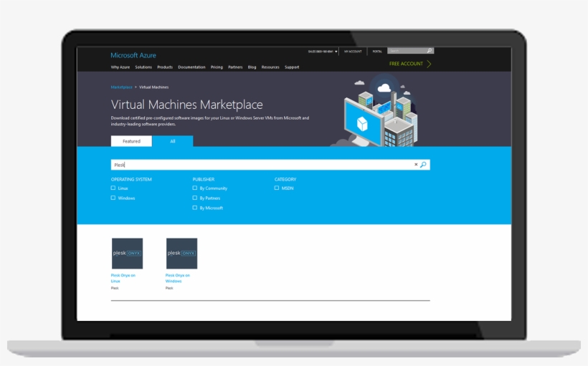Open the Products menu
Image resolution: width=588 pixels, height=366 pixels.
pyautogui.click(x=165, y=67)
